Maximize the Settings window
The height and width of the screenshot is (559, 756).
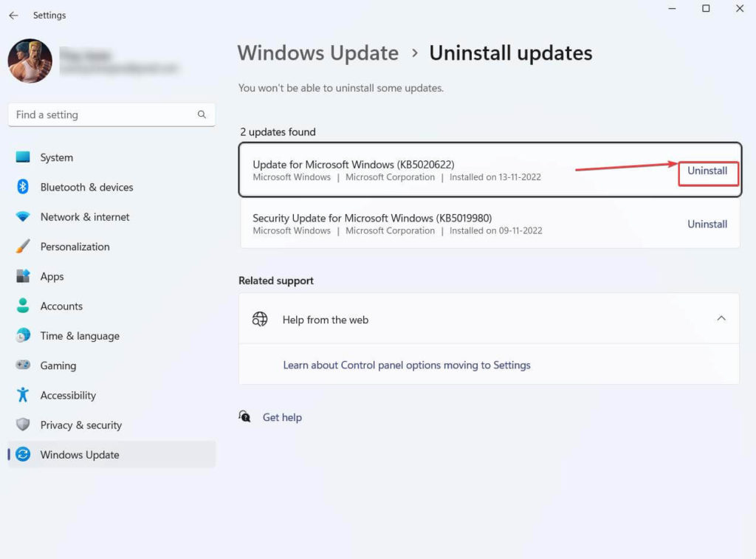706,9
